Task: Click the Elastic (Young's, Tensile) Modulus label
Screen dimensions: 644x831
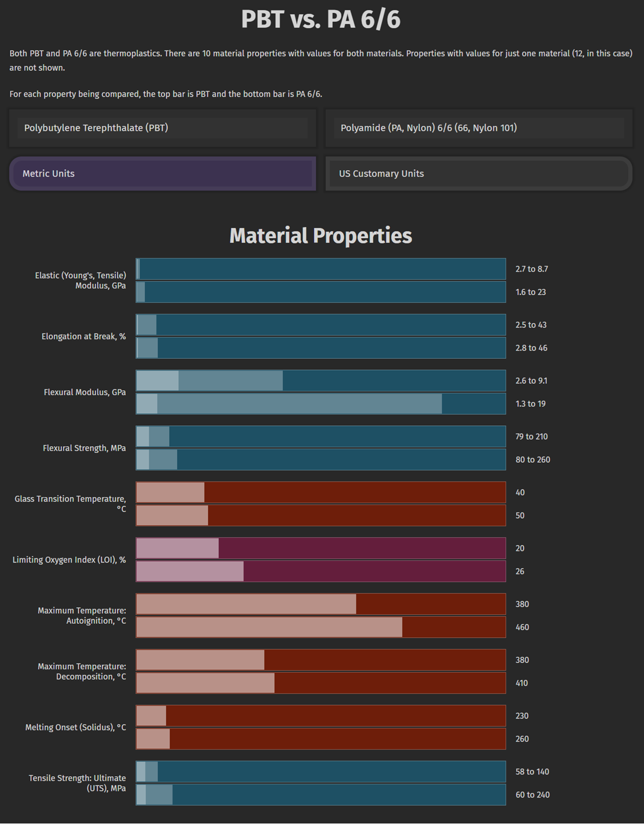Action: pyautogui.click(x=80, y=280)
